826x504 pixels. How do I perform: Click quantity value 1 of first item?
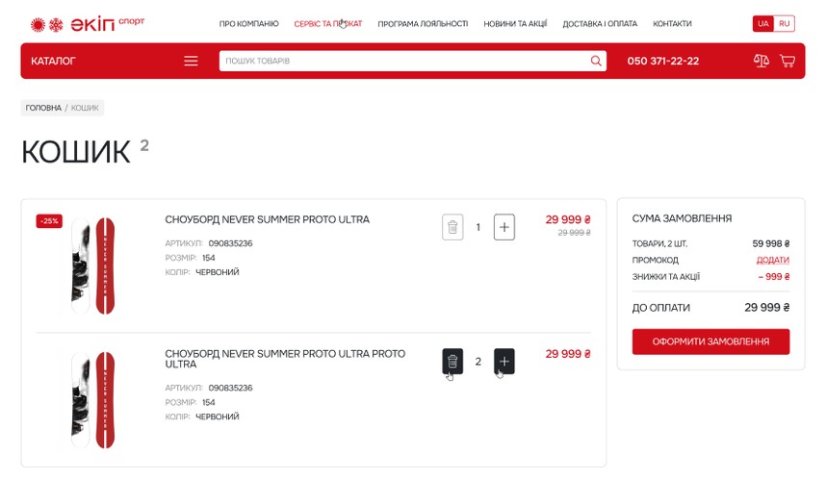click(478, 227)
